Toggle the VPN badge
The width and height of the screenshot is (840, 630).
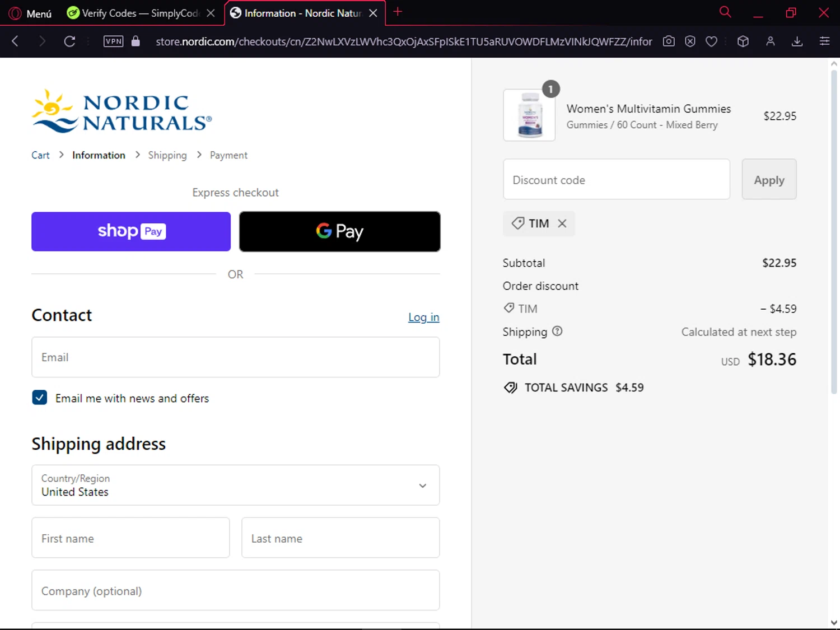[x=113, y=41]
